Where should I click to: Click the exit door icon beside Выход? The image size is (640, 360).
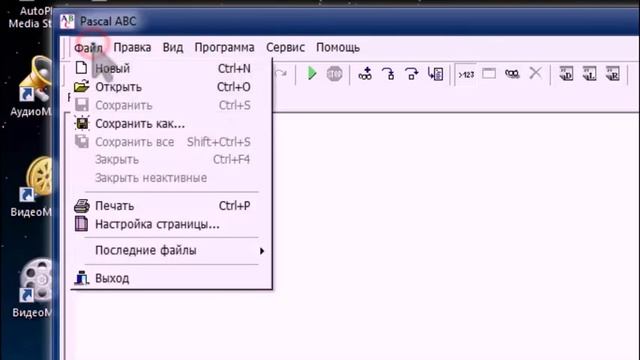(82, 278)
